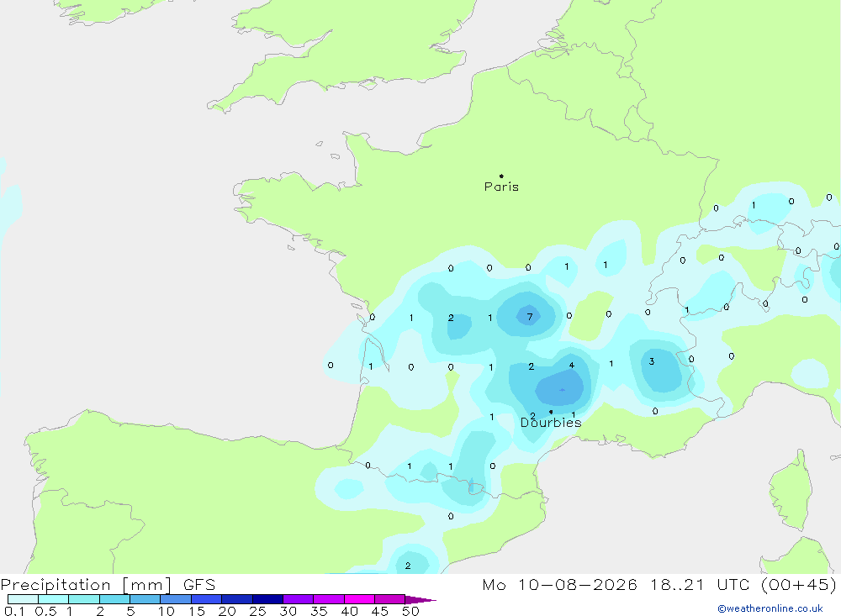Click the precipitation value '4' north of Dourbies
Image resolution: width=841 pixels, height=616 pixels.
(x=572, y=365)
